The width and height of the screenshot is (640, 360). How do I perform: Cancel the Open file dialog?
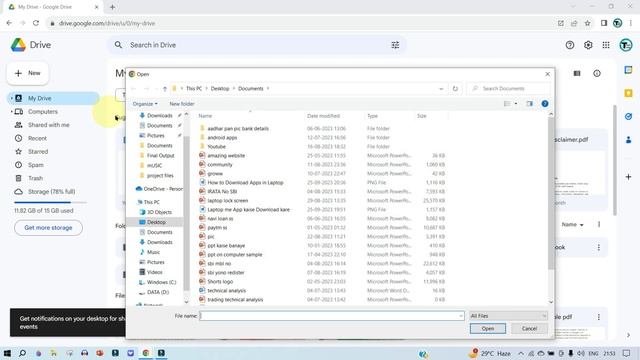[x=529, y=329]
